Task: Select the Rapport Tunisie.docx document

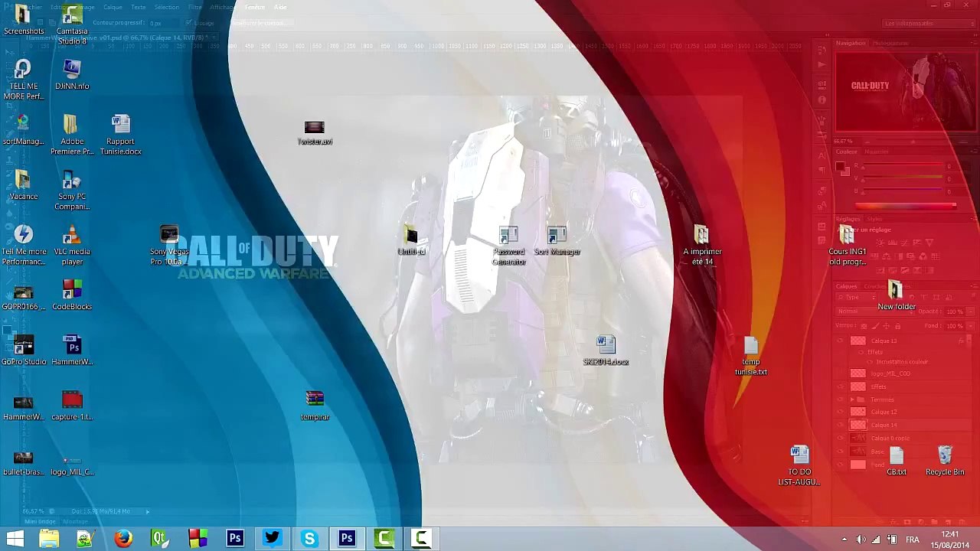Action: point(120,135)
